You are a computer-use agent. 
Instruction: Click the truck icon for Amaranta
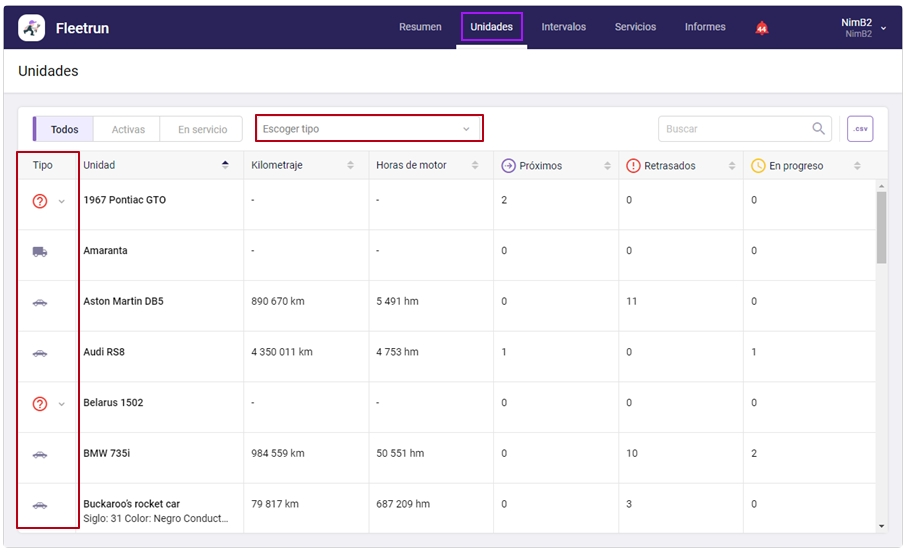[39, 251]
